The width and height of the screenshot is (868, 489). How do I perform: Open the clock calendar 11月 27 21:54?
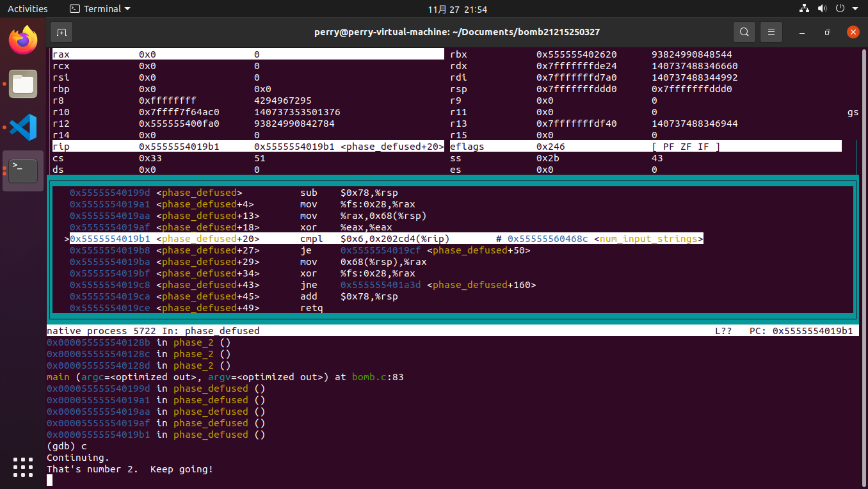click(458, 9)
